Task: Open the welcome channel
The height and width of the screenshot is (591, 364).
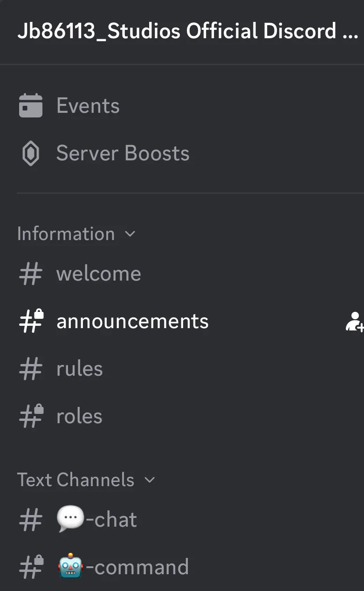Action: (99, 274)
